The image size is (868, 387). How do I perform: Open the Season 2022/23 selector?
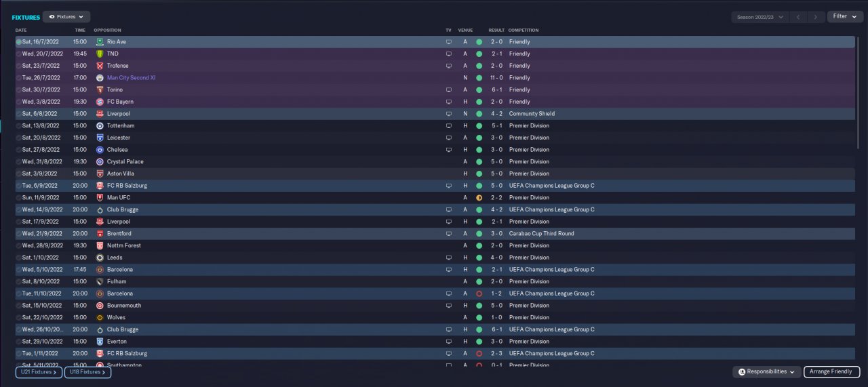click(760, 17)
